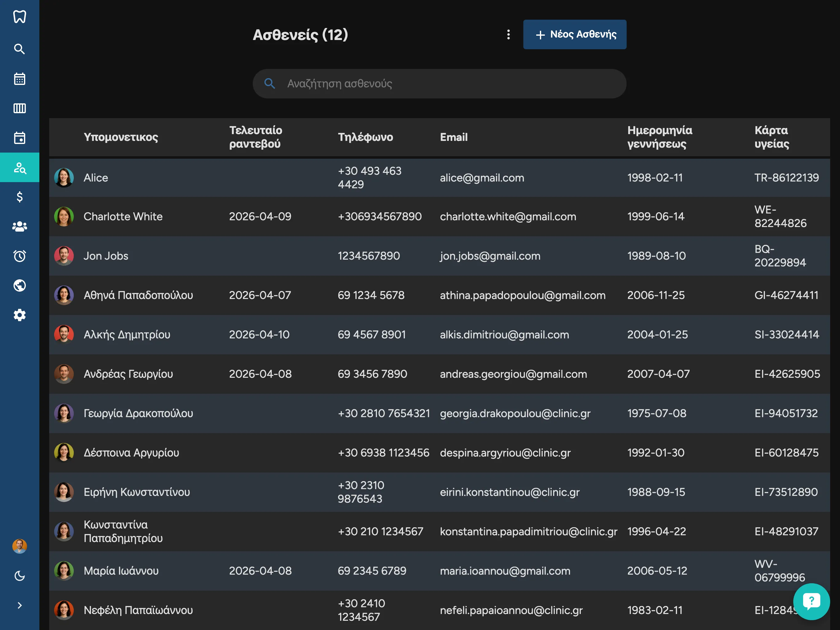This screenshot has height=630, width=840.
Task: Open the globe icon in sidebar
Action: (19, 285)
